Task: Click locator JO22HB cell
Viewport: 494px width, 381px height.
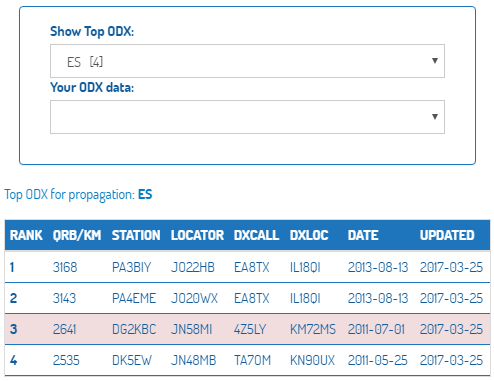Action: (193, 267)
